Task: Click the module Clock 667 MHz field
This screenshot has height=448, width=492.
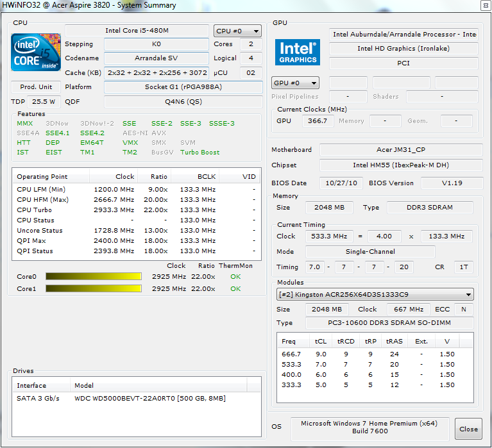Action: 409,309
